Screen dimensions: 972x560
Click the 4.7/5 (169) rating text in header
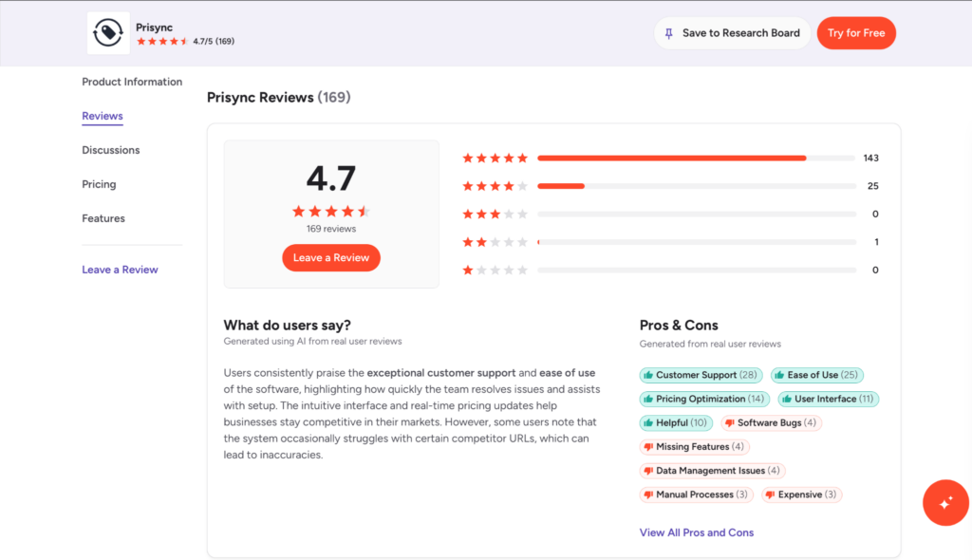click(214, 42)
